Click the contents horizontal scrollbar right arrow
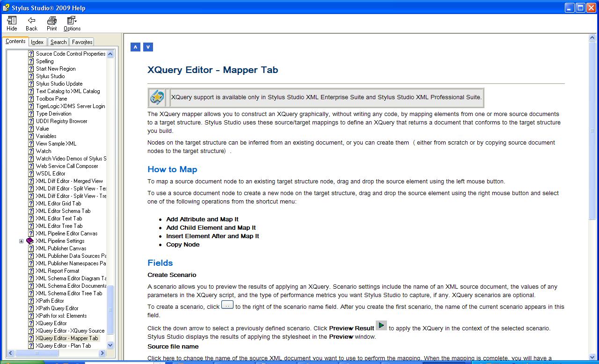Image resolution: width=599 pixels, height=364 pixels. (x=102, y=353)
